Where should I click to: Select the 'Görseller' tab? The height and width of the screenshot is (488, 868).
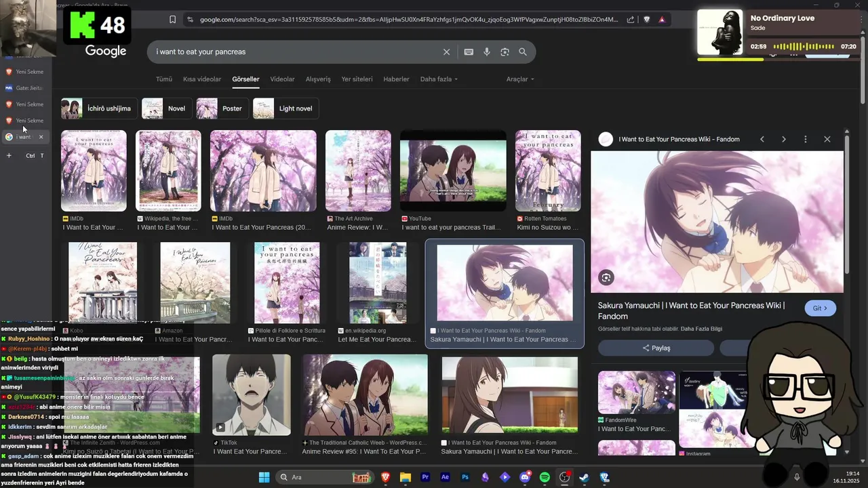[x=245, y=79]
